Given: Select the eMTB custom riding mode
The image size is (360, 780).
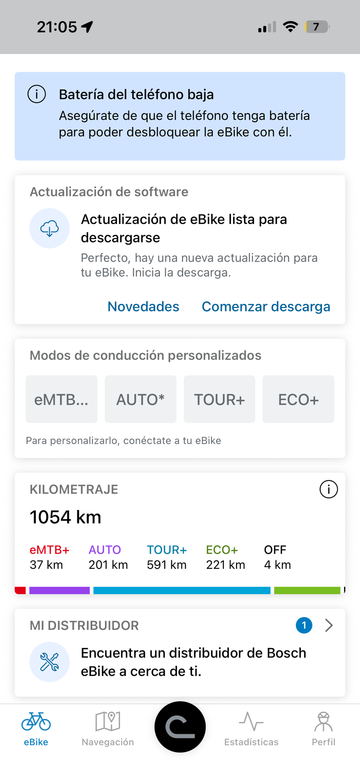Looking at the screenshot, I should point(62,399).
